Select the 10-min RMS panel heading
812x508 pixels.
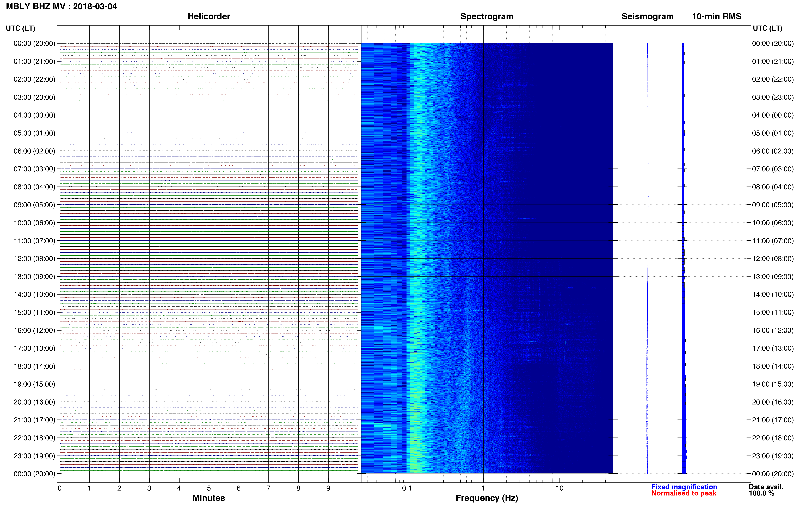coord(717,16)
